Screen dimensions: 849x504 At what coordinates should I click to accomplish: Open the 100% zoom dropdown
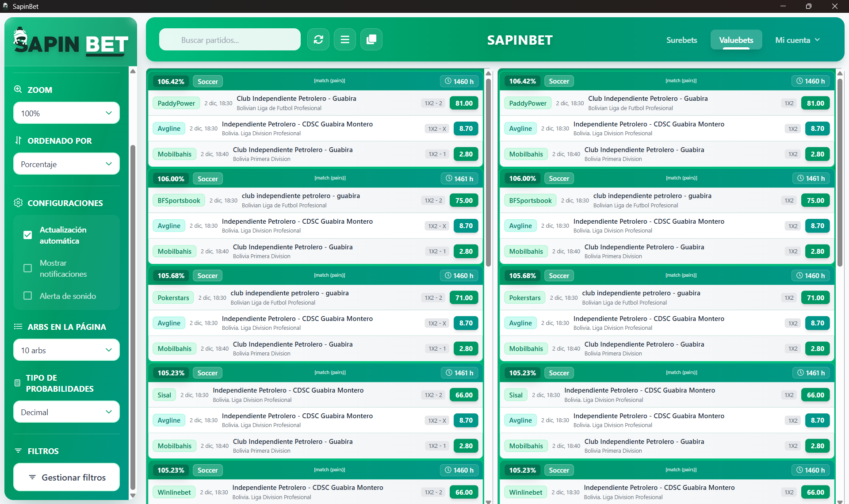pos(66,113)
